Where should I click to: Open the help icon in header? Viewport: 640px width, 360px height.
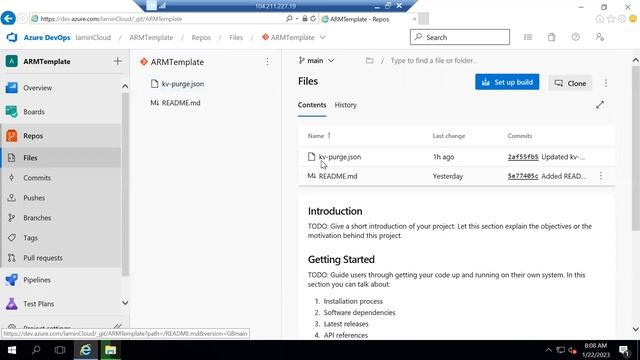(576, 37)
